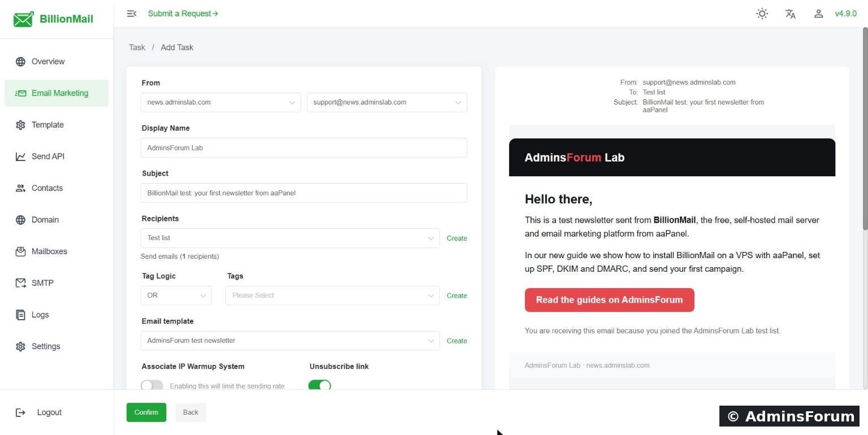Click the SMTP mail-forward icon

pos(21,283)
